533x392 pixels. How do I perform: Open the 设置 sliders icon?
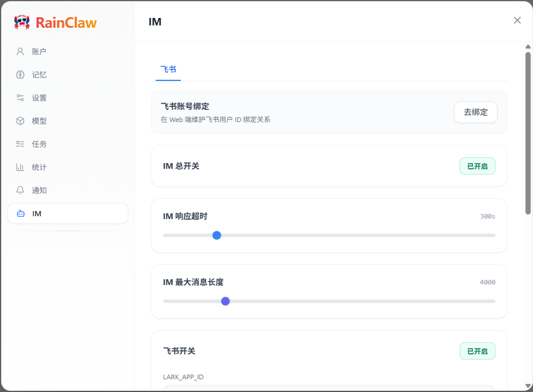20,98
